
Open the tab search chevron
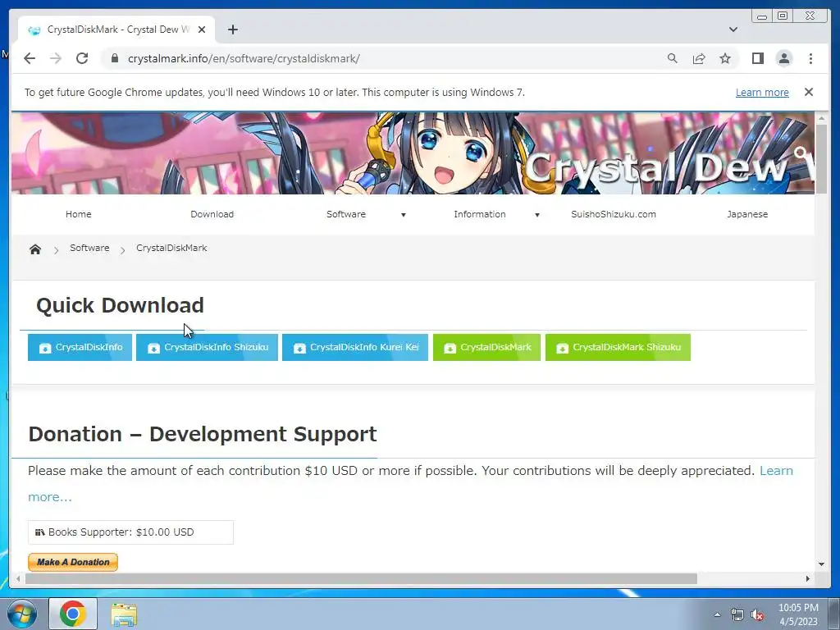[x=733, y=30]
